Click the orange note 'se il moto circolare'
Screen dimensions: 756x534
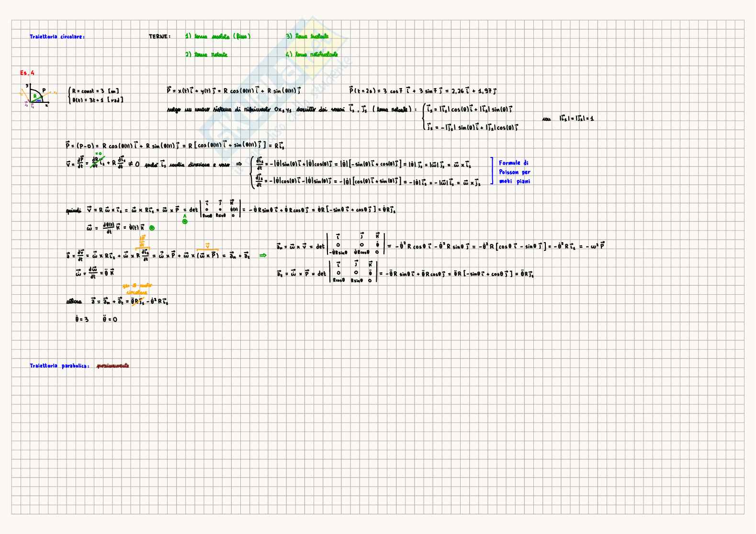137,289
